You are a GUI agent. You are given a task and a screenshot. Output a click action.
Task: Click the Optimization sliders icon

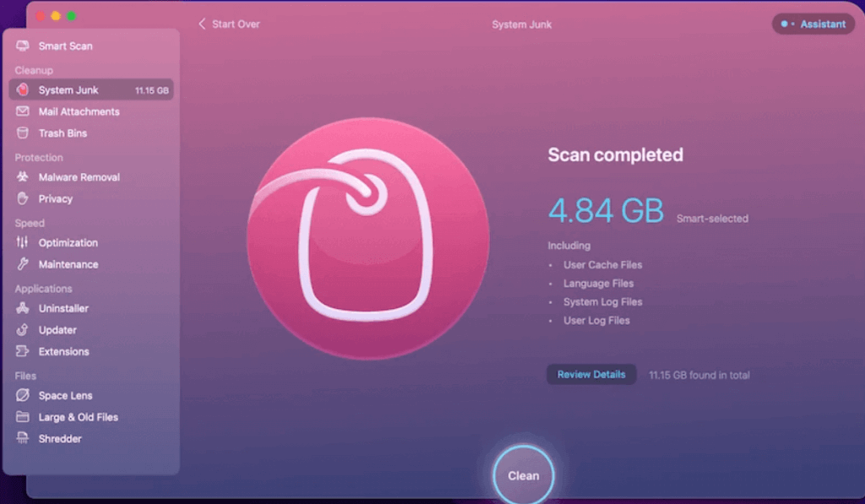click(23, 242)
